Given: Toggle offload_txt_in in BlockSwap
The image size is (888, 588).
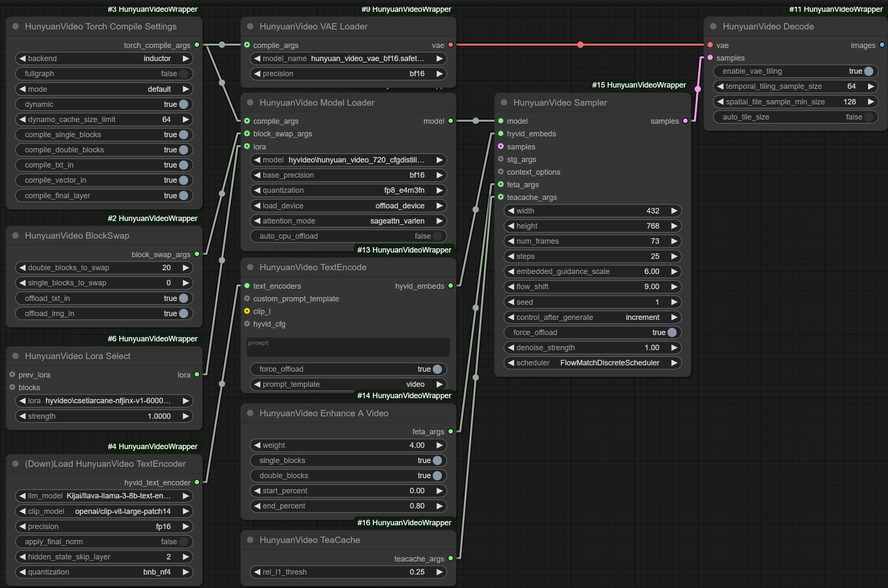Looking at the screenshot, I should pyautogui.click(x=104, y=298).
